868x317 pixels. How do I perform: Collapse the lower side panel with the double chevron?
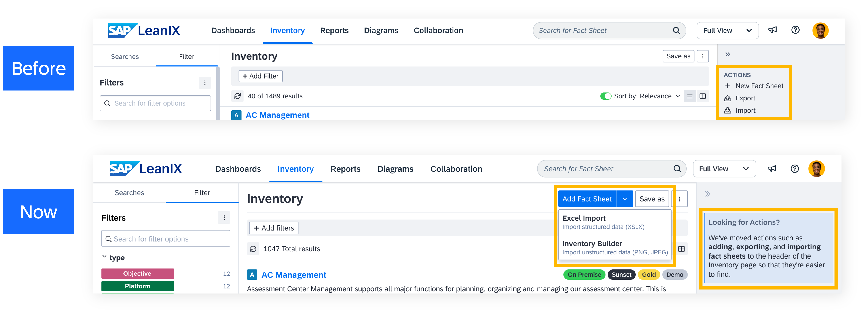pyautogui.click(x=708, y=194)
